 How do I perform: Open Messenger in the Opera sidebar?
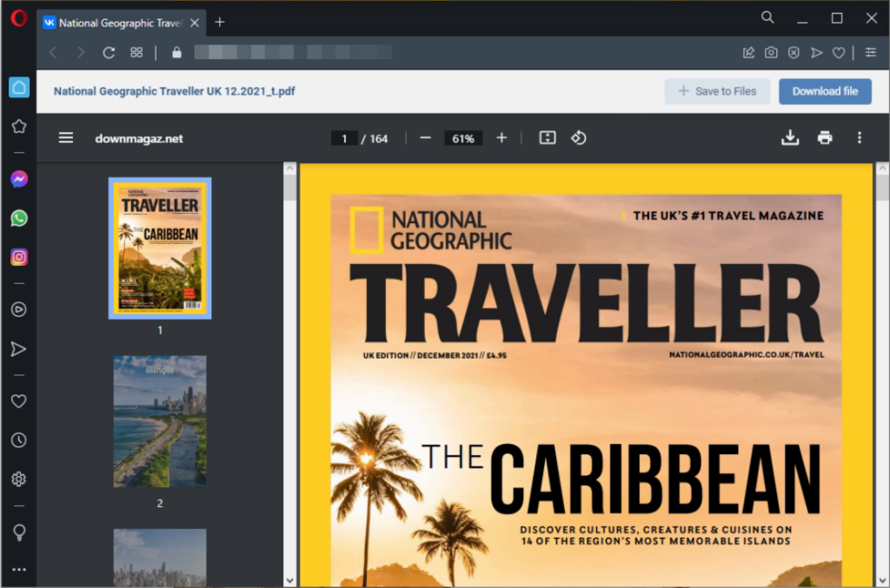pyautogui.click(x=18, y=179)
